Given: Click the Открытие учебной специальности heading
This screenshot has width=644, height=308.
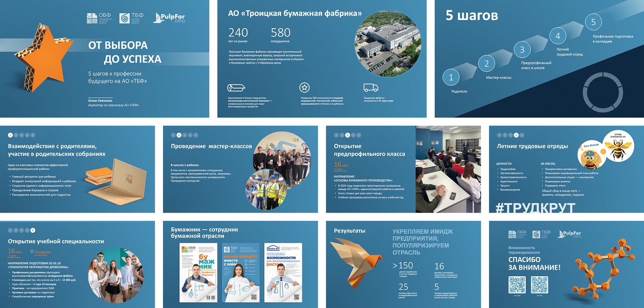Looking at the screenshot, I should pyautogui.click(x=56, y=241).
